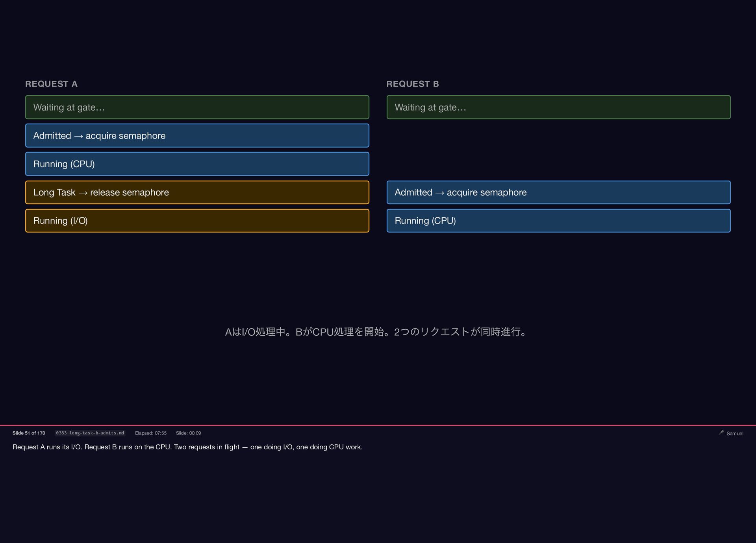Screen dimensions: 756x543
Task: Click the Elapsed 07:55 timer
Action: 150,433
